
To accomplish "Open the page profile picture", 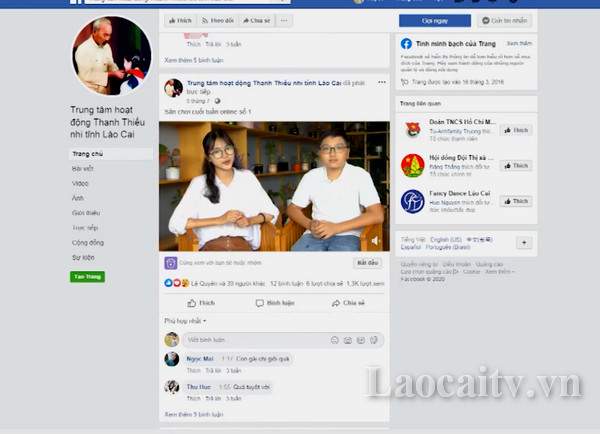I will point(111,56).
